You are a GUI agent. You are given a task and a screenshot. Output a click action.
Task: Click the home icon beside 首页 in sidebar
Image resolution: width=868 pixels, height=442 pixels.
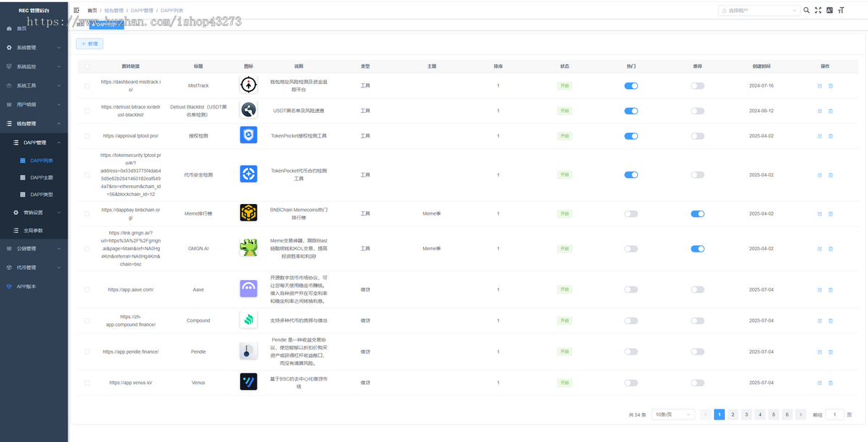[x=9, y=28]
